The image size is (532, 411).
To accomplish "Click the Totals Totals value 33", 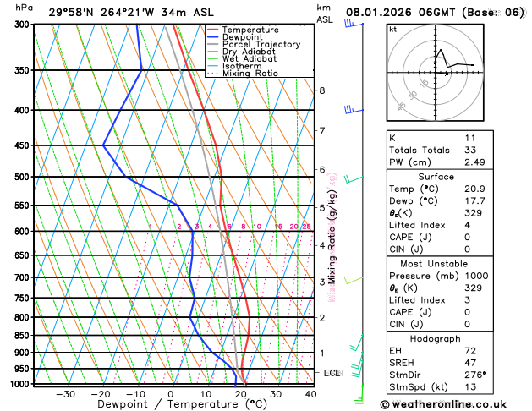I will tap(470, 150).
